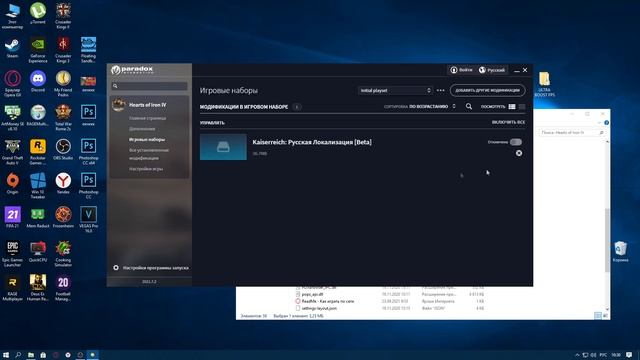Open Yandex browser shortcut
Screen dimensions: 640x360
63,183
